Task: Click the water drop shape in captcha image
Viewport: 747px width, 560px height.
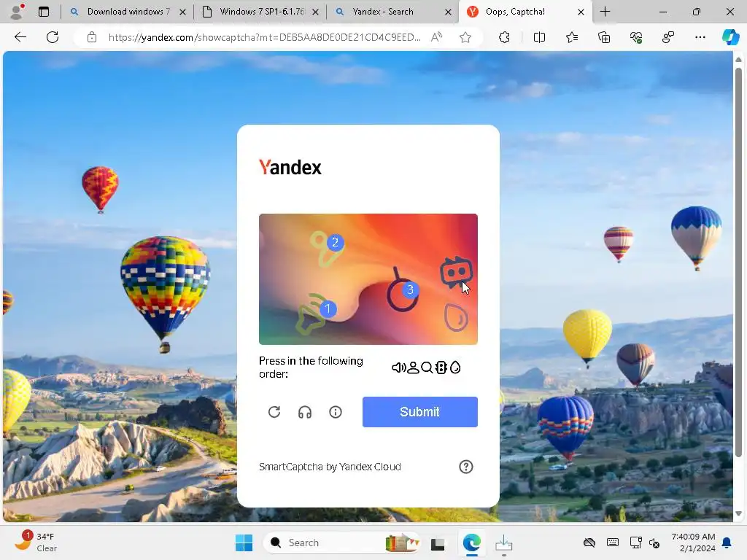Action: pos(456,317)
